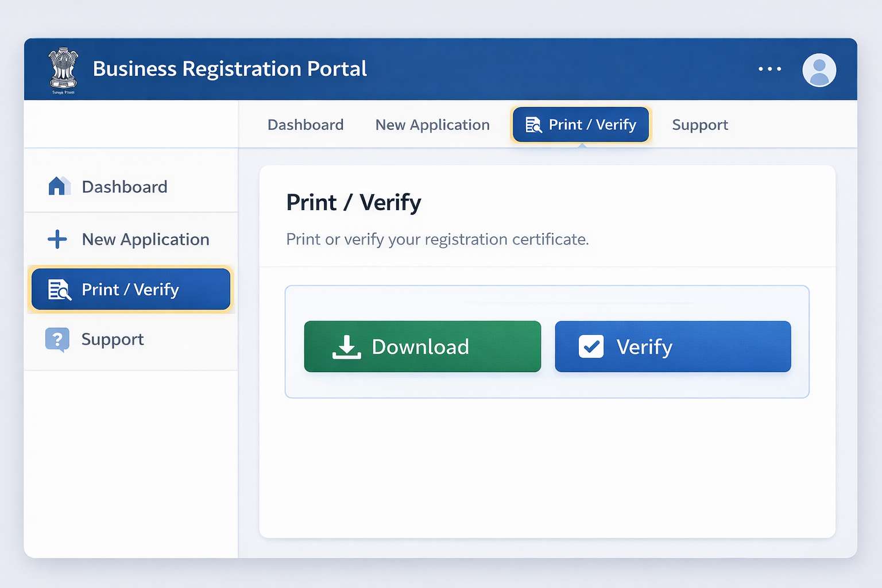The height and width of the screenshot is (588, 882).
Task: Select the download arrow icon on Download button
Action: [347, 346]
